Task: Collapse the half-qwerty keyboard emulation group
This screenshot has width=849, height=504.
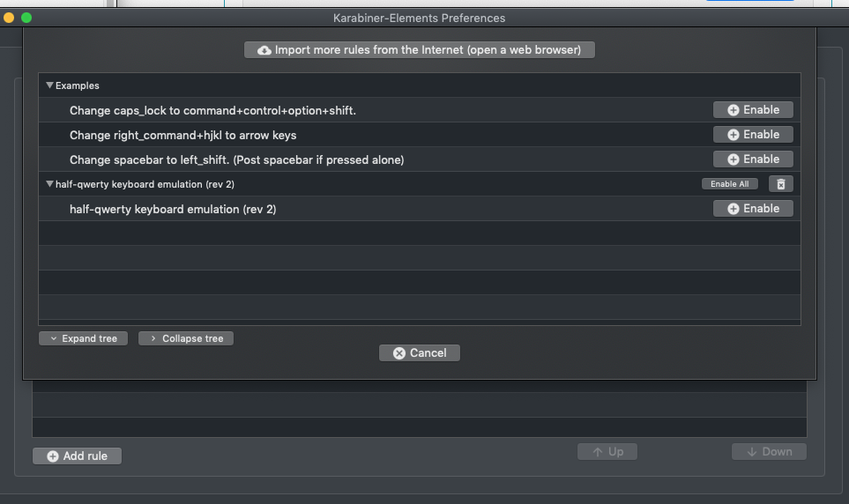Action: click(x=49, y=184)
